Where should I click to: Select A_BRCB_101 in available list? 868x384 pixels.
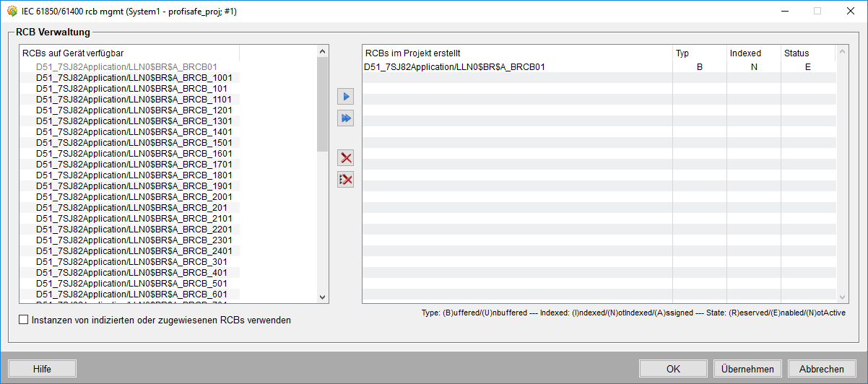point(130,88)
